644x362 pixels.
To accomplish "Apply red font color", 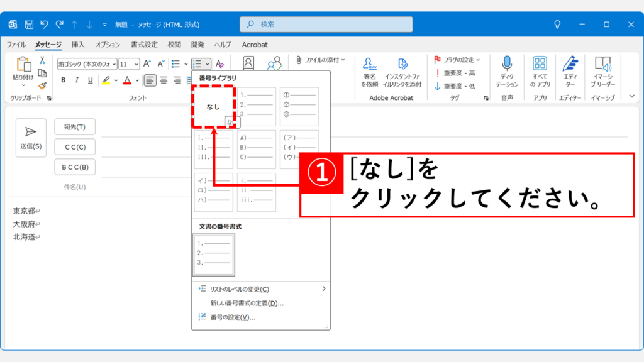I will point(127,80).
